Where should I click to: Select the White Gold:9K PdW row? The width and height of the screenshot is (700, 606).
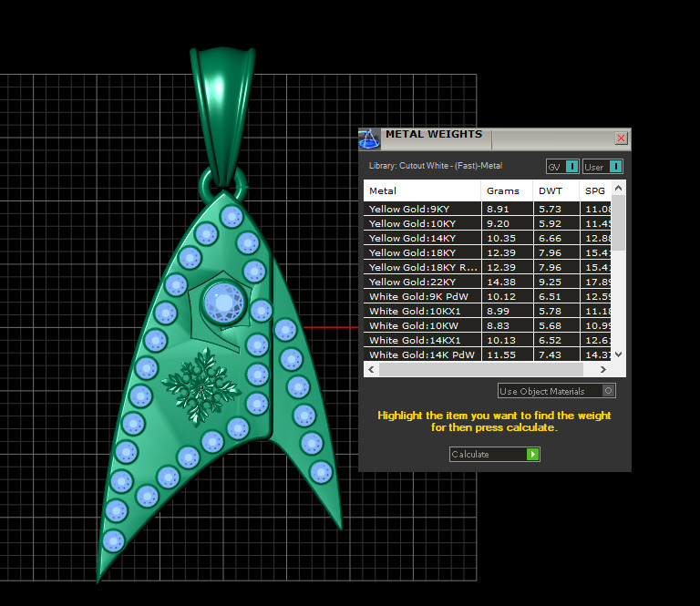(488, 296)
